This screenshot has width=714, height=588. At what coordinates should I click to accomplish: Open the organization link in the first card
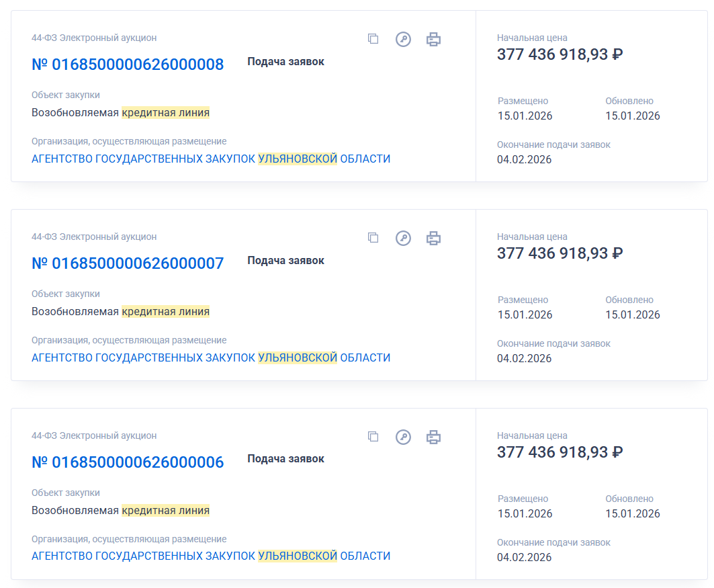pos(211,159)
